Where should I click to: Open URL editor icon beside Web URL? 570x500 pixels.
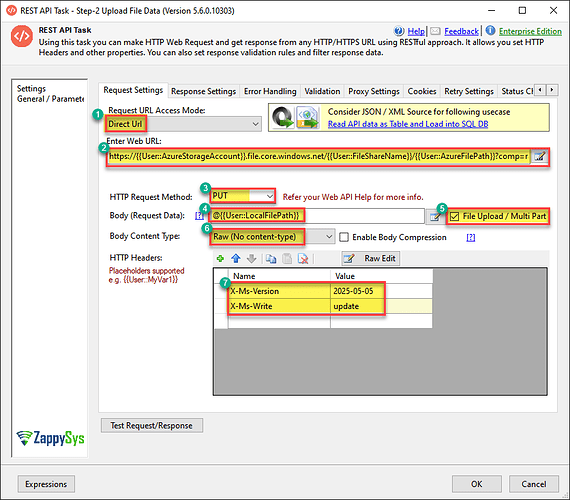pos(539,157)
